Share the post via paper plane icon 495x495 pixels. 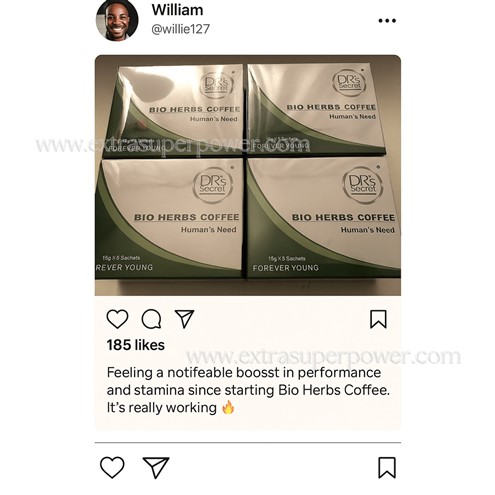click(x=184, y=319)
